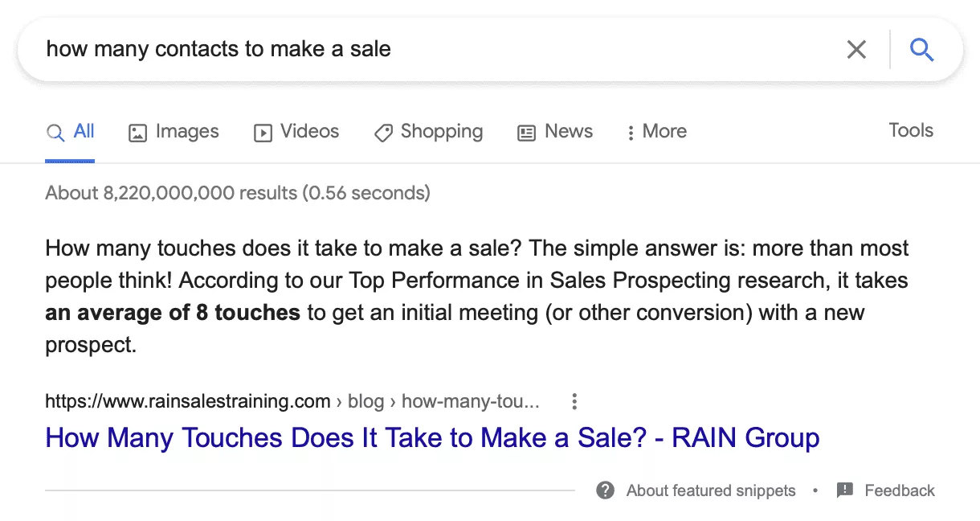The image size is (980, 521).
Task: Open the three-dot menu beside result URL
Action: [574, 401]
